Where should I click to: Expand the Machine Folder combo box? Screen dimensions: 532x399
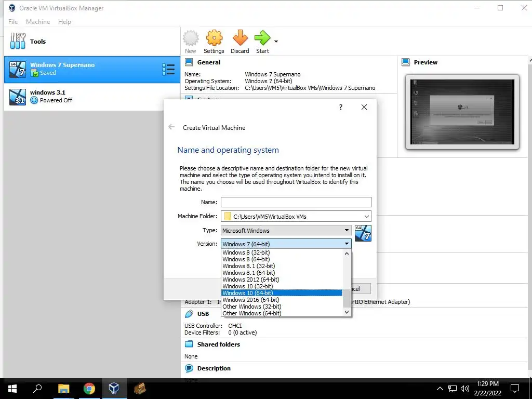coord(366,217)
